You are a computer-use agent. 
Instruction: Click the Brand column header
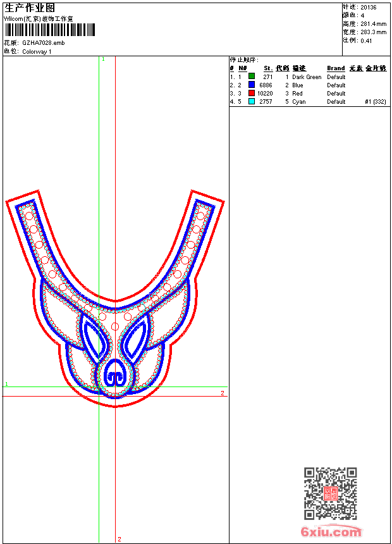point(336,68)
